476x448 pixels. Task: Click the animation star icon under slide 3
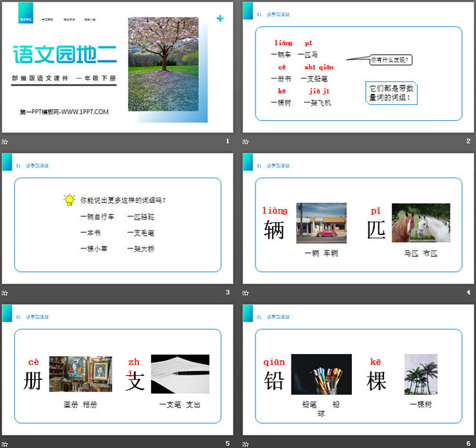pyautogui.click(x=5, y=293)
